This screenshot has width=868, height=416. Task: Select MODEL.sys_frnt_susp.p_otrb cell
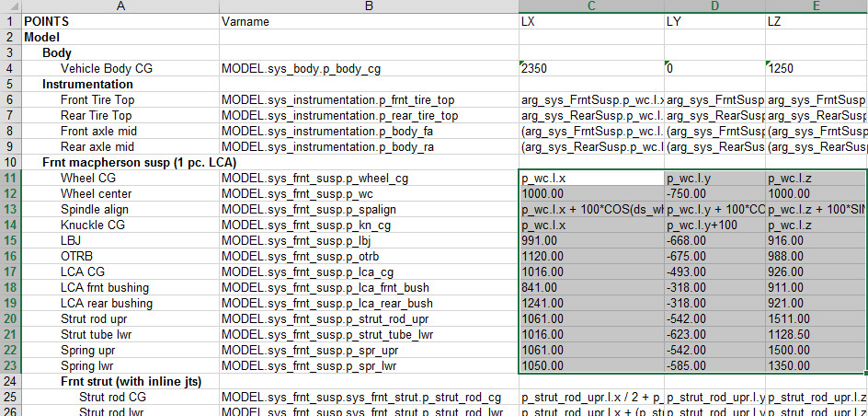[x=370, y=257]
